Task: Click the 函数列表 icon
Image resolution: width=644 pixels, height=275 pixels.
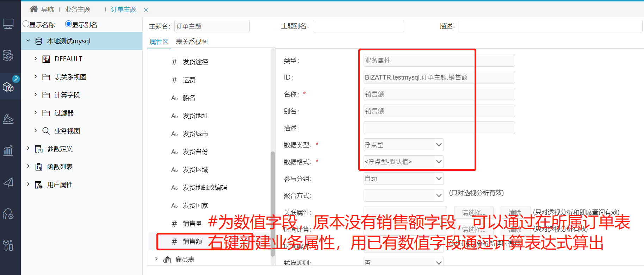Action: click(x=39, y=167)
